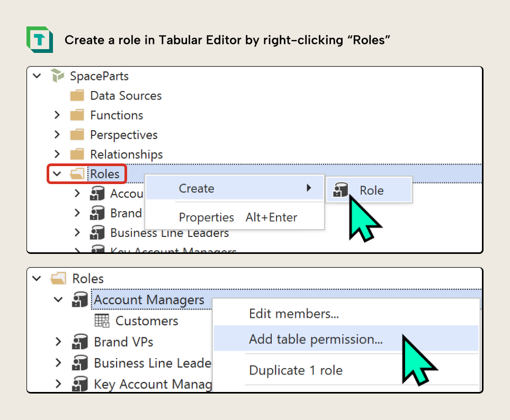Expand the Perspectives folder
The width and height of the screenshot is (510, 420).
(x=57, y=134)
